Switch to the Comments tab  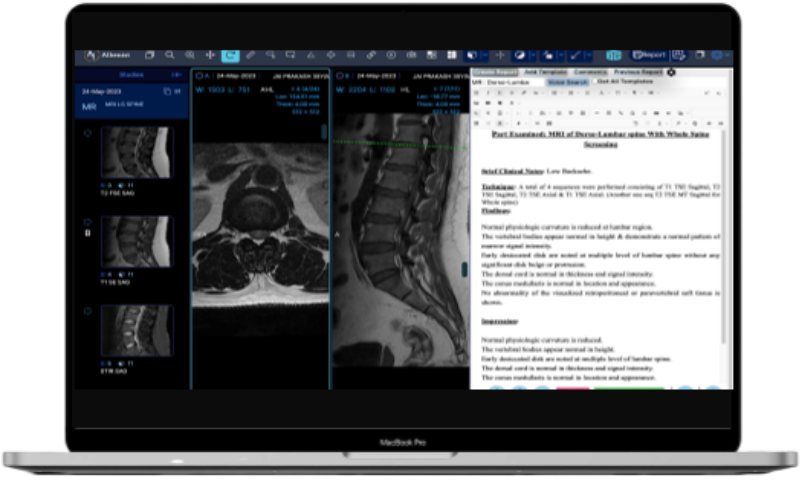tap(590, 72)
